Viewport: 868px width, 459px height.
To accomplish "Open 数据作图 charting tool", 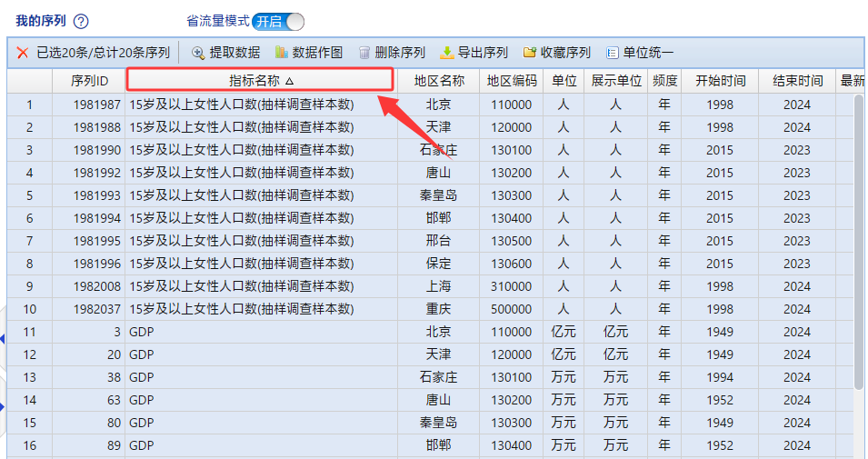I will (282, 53).
